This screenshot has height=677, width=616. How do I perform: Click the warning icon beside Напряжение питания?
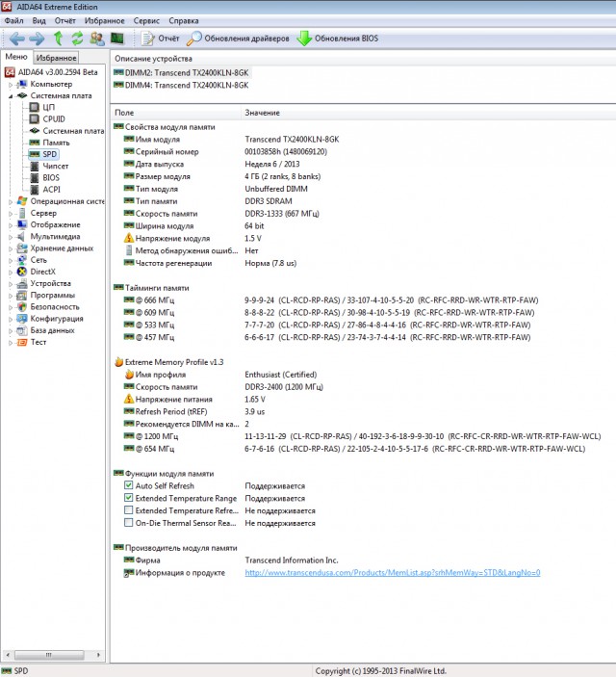pos(129,399)
